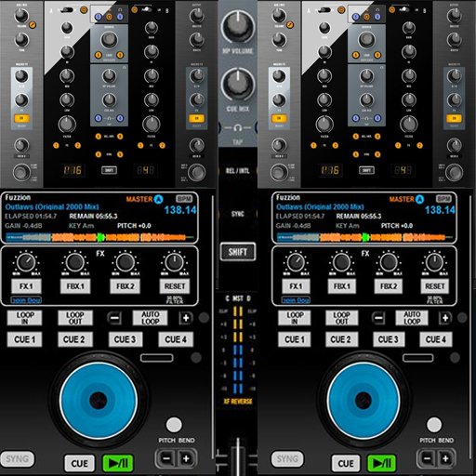
Task: Hit the left deck CUE transport button
Action: coord(80,463)
